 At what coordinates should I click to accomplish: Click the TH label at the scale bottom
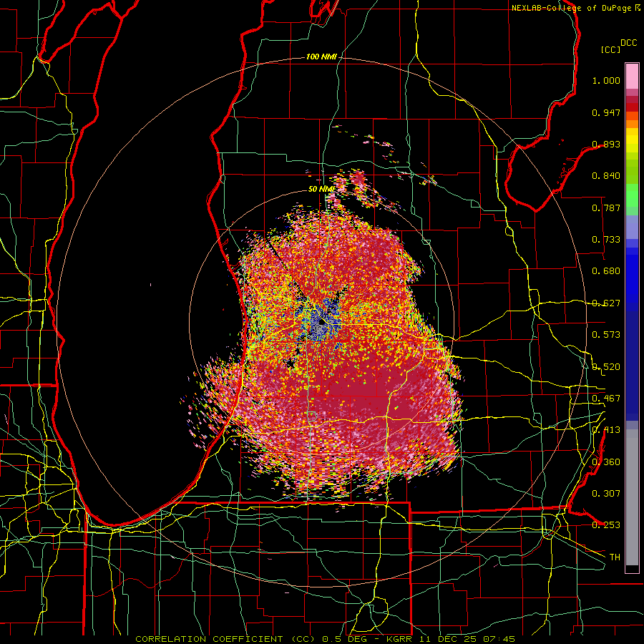tap(615, 557)
